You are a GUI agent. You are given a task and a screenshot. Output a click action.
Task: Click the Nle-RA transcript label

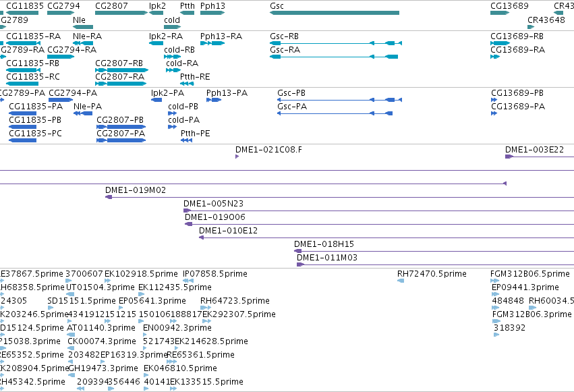click(88, 36)
